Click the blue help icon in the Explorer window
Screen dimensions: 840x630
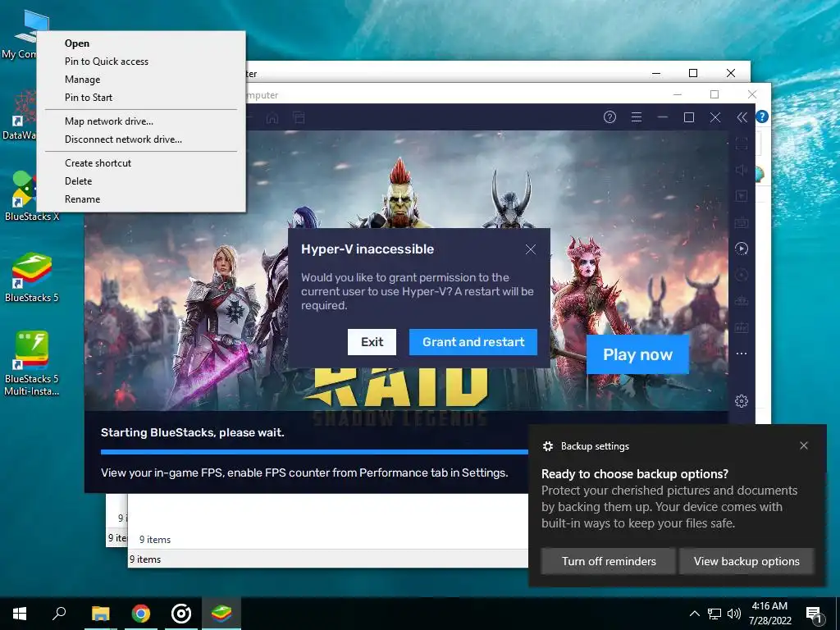[762, 116]
